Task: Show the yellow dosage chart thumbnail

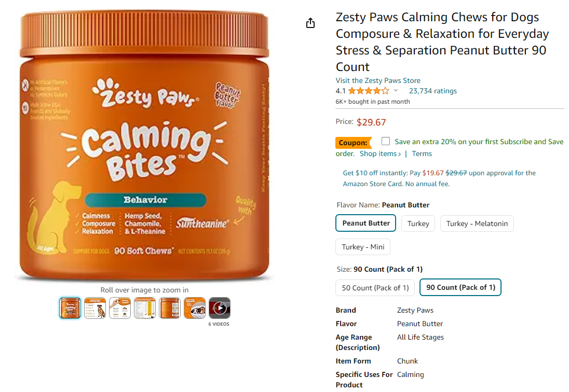Action: (x=145, y=308)
